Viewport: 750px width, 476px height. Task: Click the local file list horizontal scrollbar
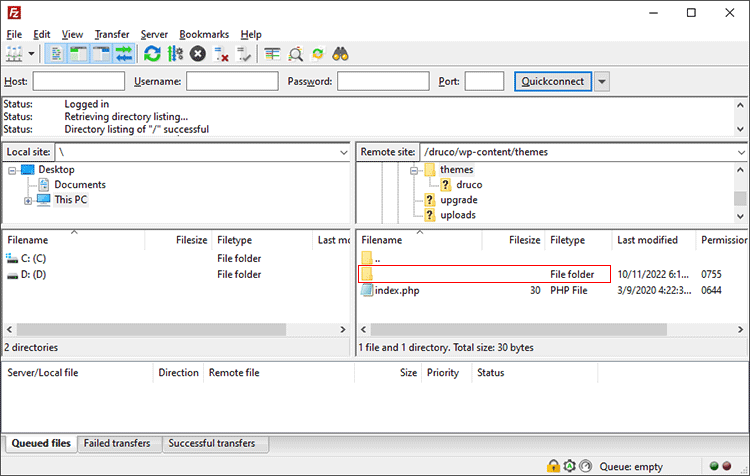pos(150,329)
